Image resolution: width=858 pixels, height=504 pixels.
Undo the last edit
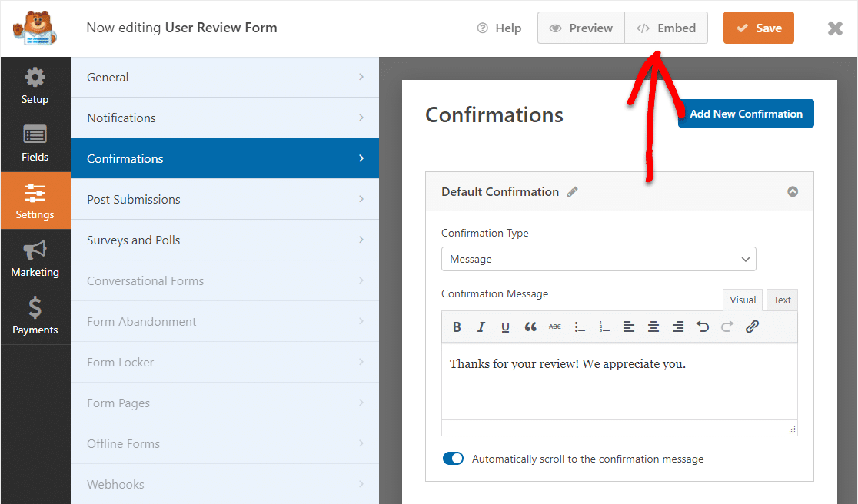tap(703, 327)
